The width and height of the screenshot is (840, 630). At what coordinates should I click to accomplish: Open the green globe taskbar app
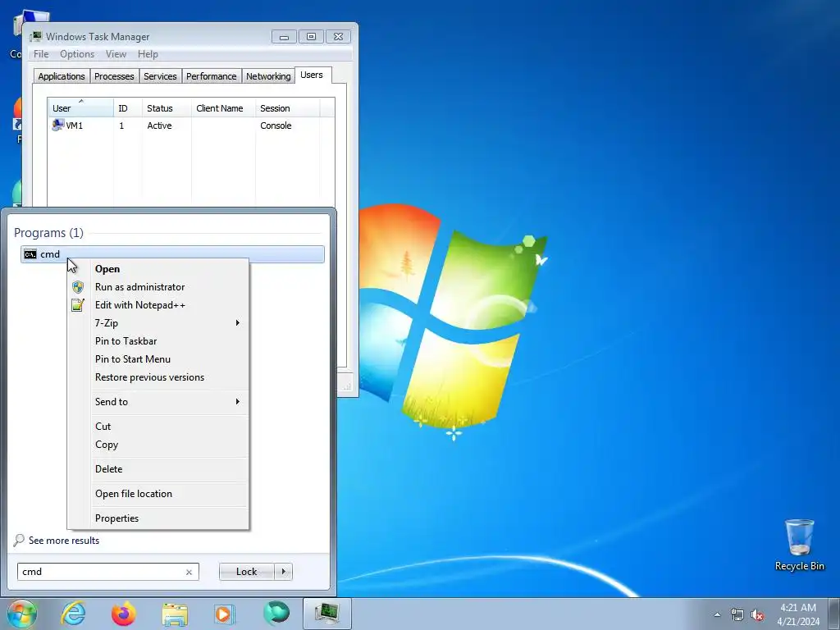(276, 614)
